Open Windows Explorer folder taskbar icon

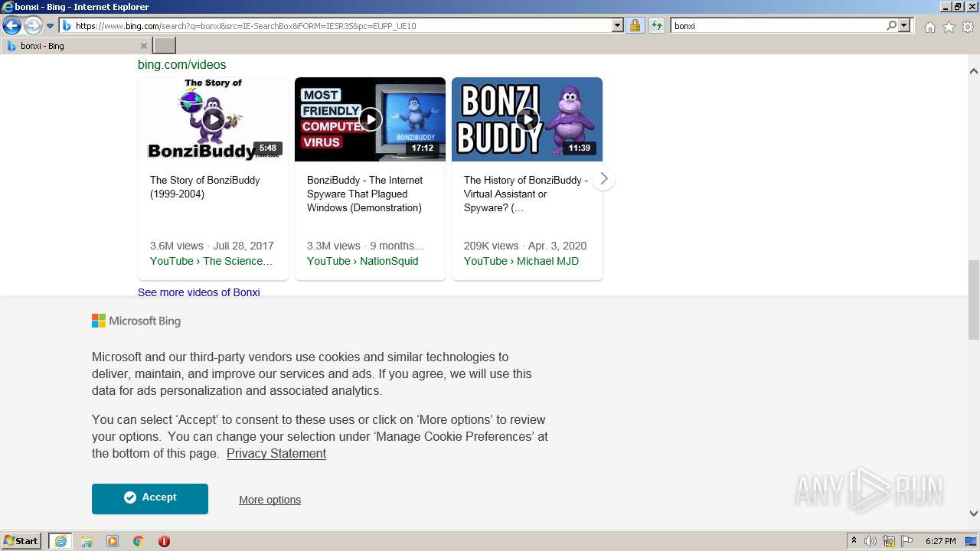point(87,541)
